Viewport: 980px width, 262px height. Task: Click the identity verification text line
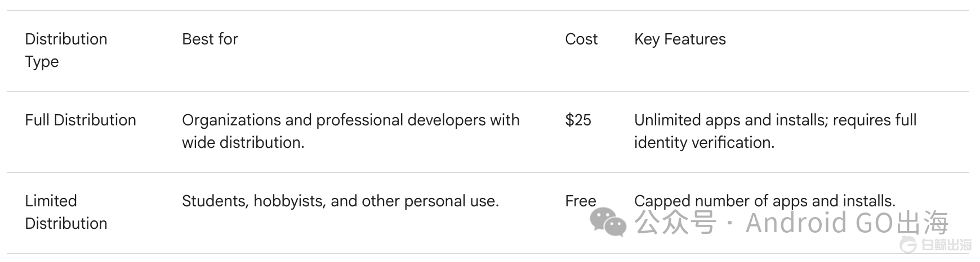pos(704,143)
